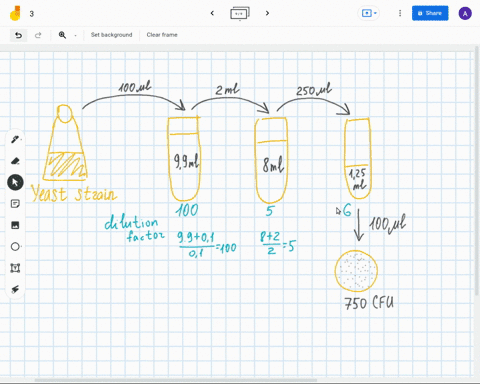Undo the last action
The width and height of the screenshot is (480, 384).
click(18, 35)
